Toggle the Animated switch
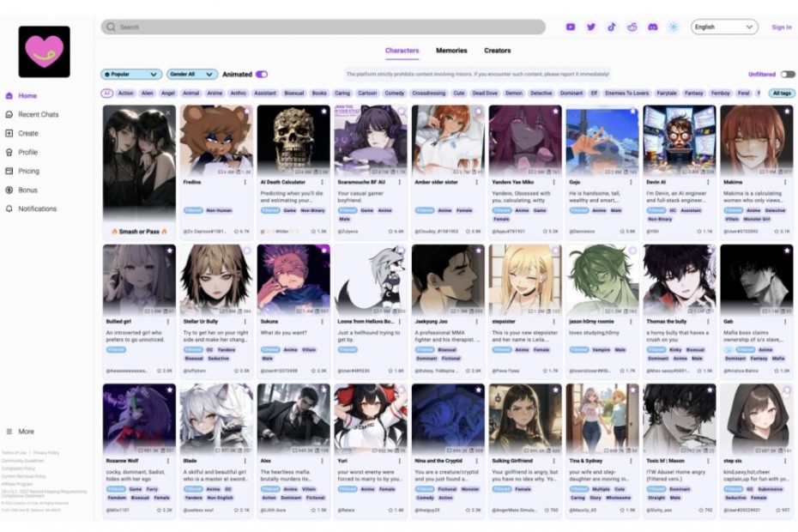The image size is (798, 532). point(262,75)
